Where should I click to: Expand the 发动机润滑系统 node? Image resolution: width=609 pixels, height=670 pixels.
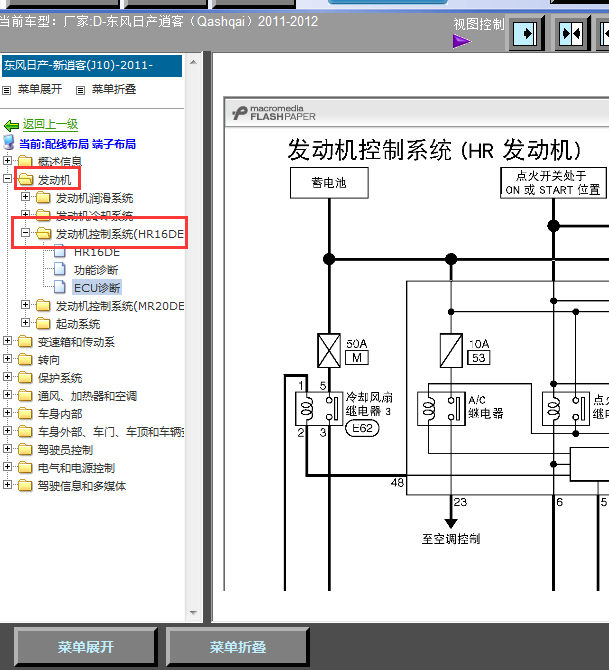pyautogui.click(x=25, y=197)
